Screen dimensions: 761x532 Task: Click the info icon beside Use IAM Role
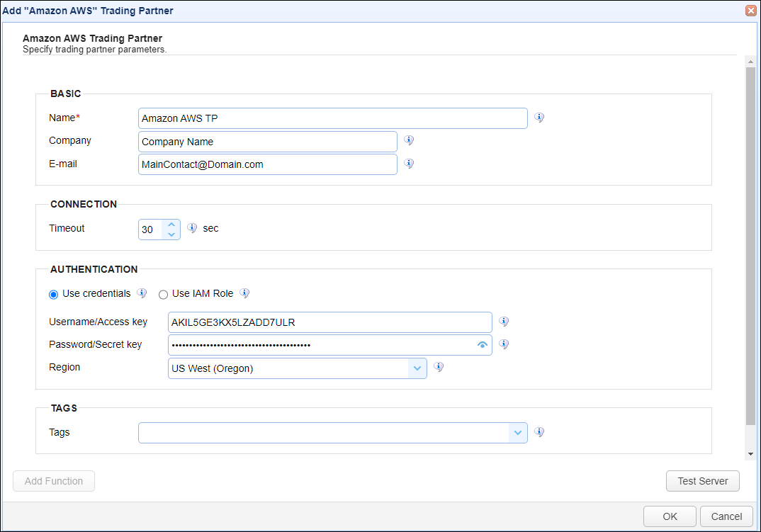pyautogui.click(x=244, y=293)
